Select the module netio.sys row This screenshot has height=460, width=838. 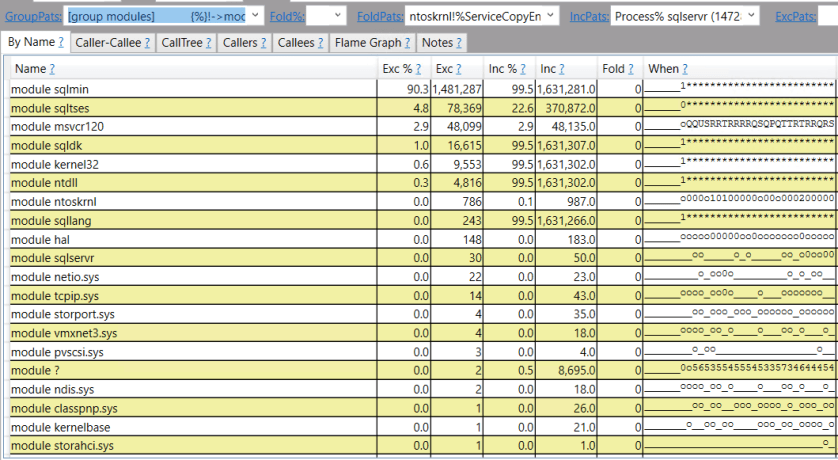click(x=422, y=277)
